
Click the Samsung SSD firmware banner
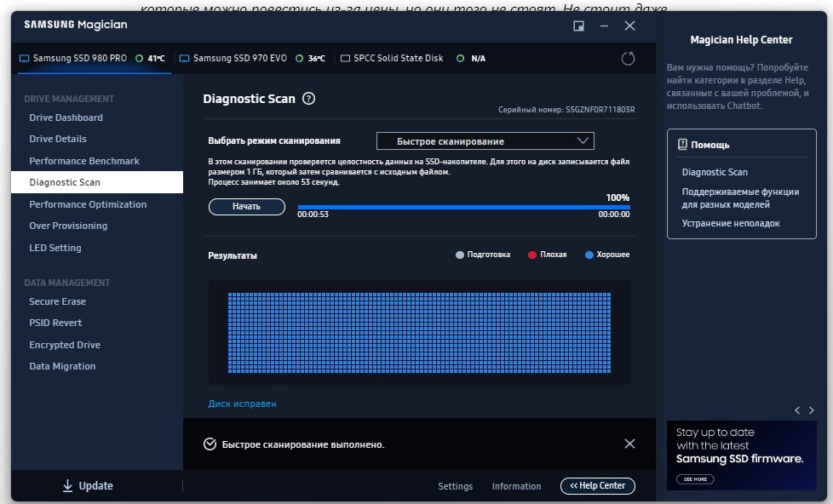[x=742, y=455]
